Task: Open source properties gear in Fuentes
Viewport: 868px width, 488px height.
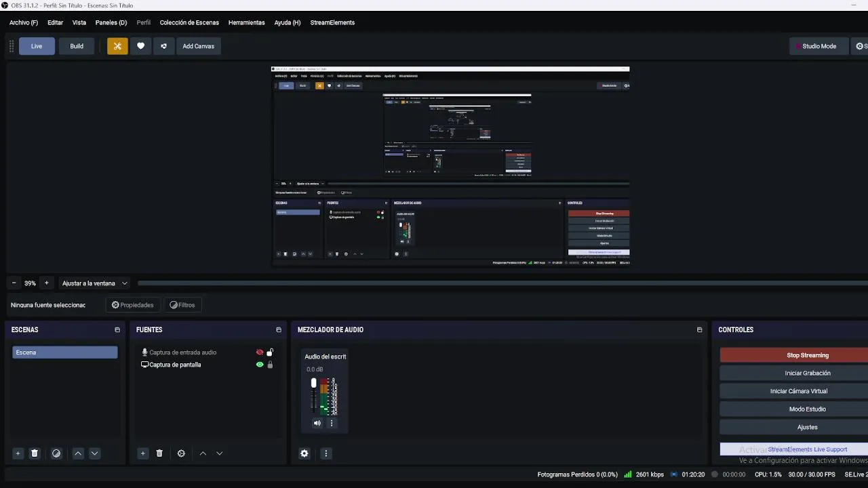Action: (x=181, y=453)
